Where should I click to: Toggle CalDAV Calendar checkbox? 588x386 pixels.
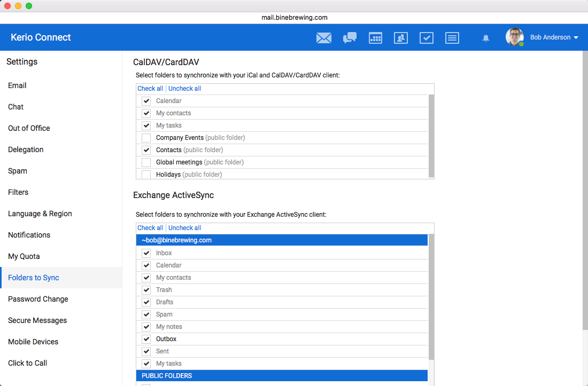146,101
